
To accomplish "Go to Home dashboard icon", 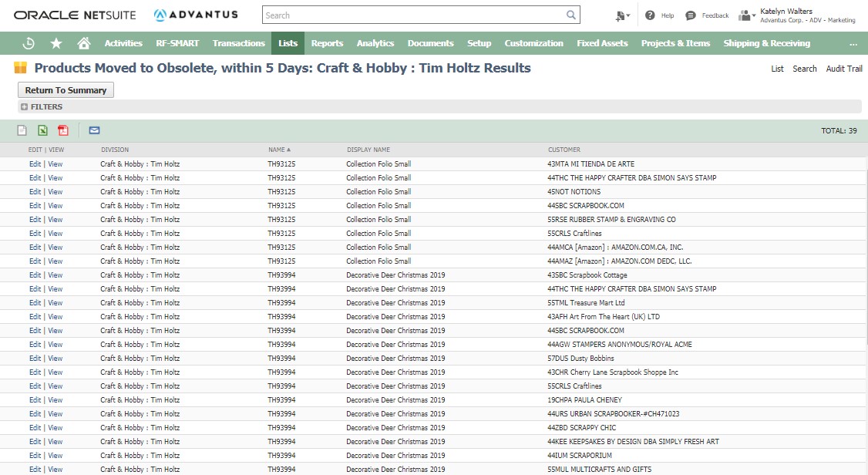I will 83,43.
